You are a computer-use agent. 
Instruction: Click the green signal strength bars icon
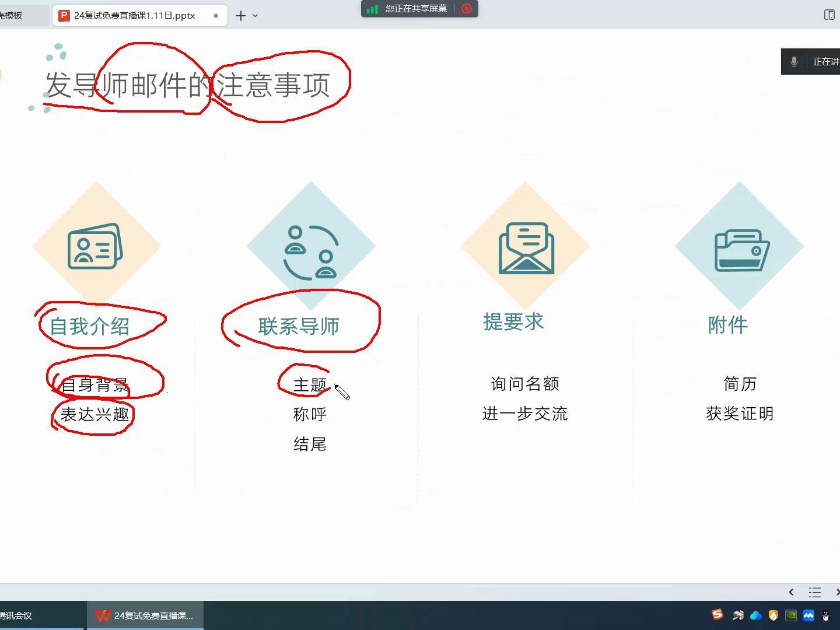click(372, 9)
